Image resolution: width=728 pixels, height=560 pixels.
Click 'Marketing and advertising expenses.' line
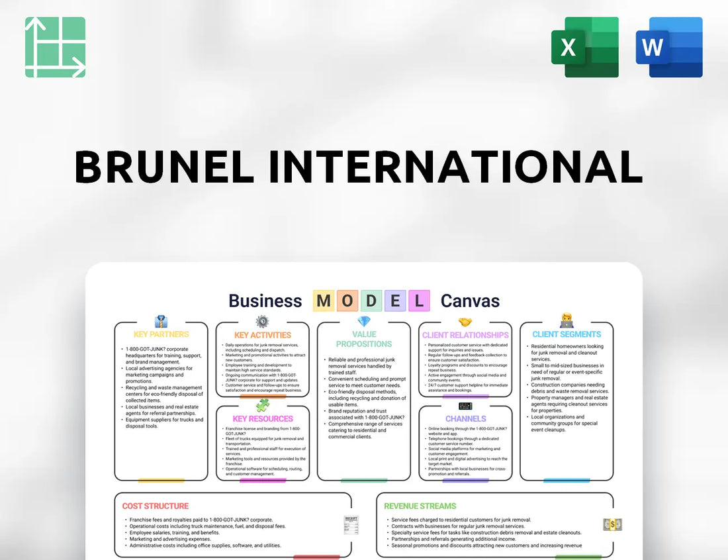coord(170,539)
